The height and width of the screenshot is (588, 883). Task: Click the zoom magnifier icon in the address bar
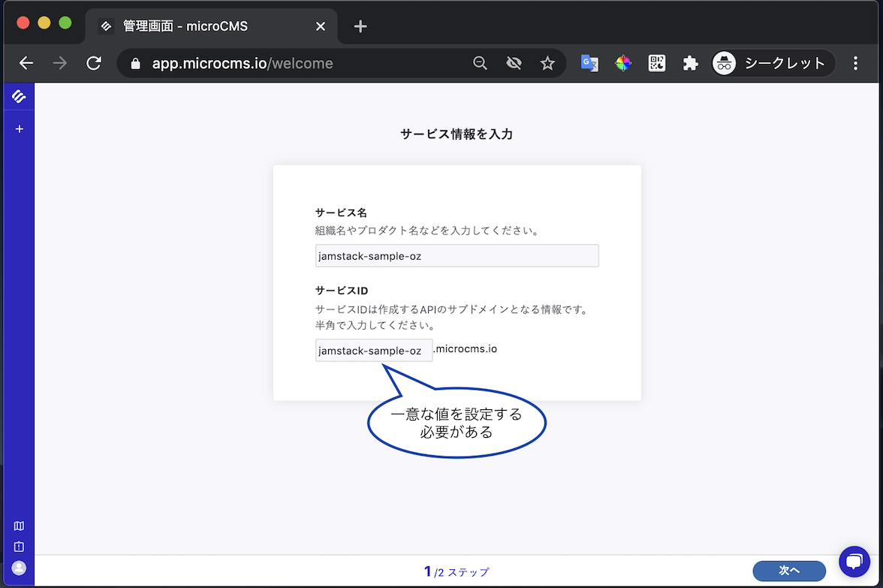pyautogui.click(x=480, y=63)
